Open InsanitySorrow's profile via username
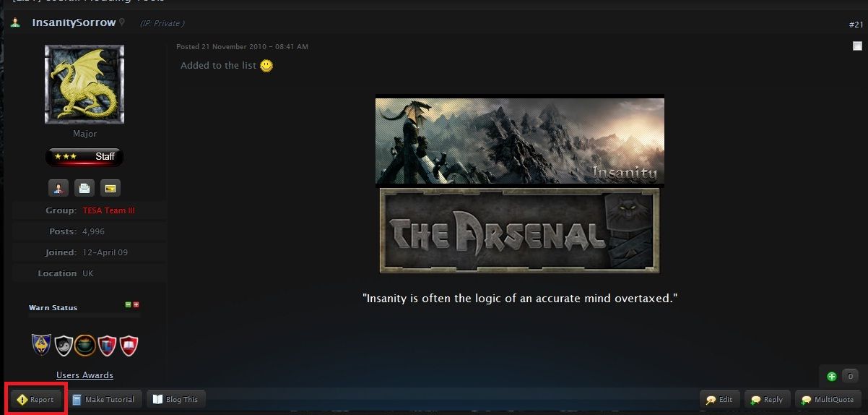The image size is (868, 415). [74, 22]
